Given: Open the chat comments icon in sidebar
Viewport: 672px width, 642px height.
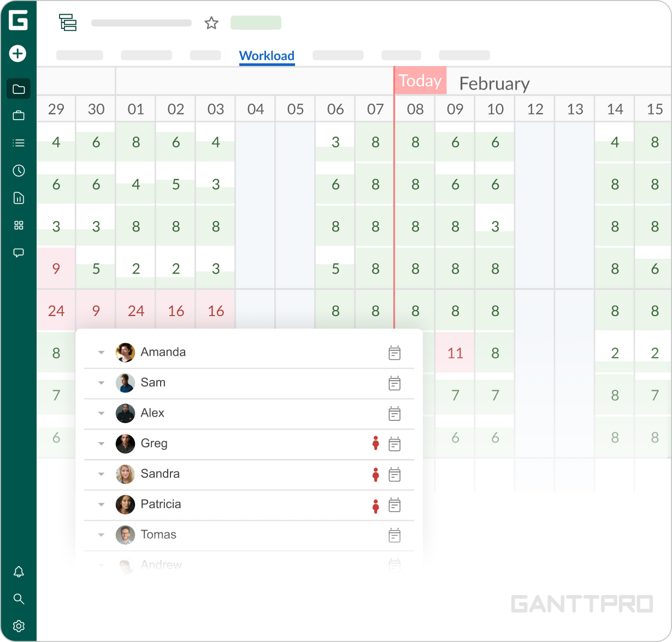Looking at the screenshot, I should (19, 253).
